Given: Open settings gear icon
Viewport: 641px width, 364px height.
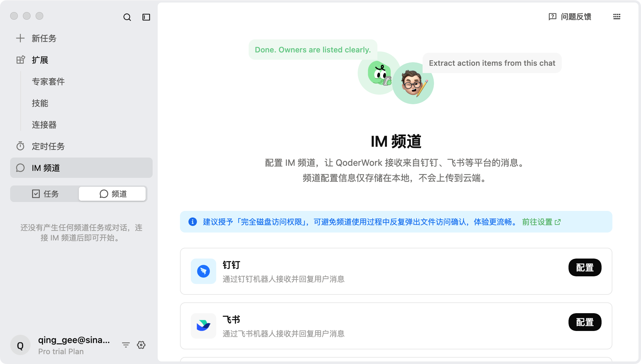Looking at the screenshot, I should (141, 345).
